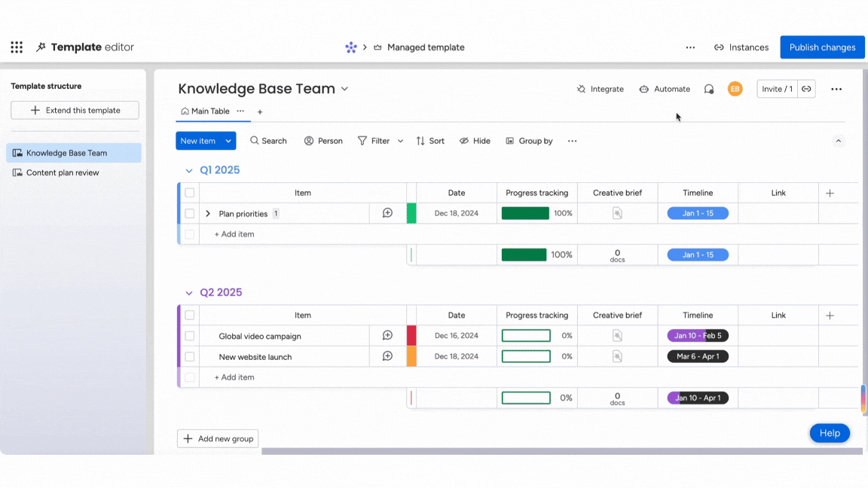Open conversation bubble for New website launch
The width and height of the screenshot is (868, 488).
tap(387, 356)
